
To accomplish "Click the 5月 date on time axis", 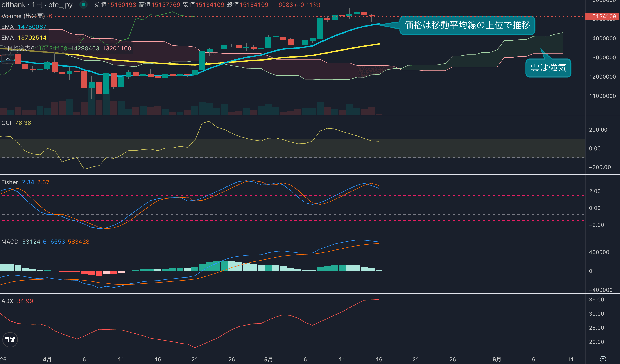I will 268,359.
